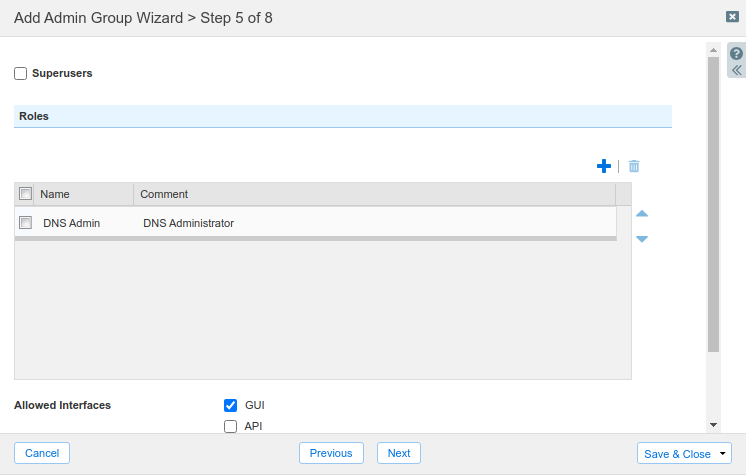Open the Help question mark icon
The width and height of the screenshot is (746, 475).
(x=736, y=54)
